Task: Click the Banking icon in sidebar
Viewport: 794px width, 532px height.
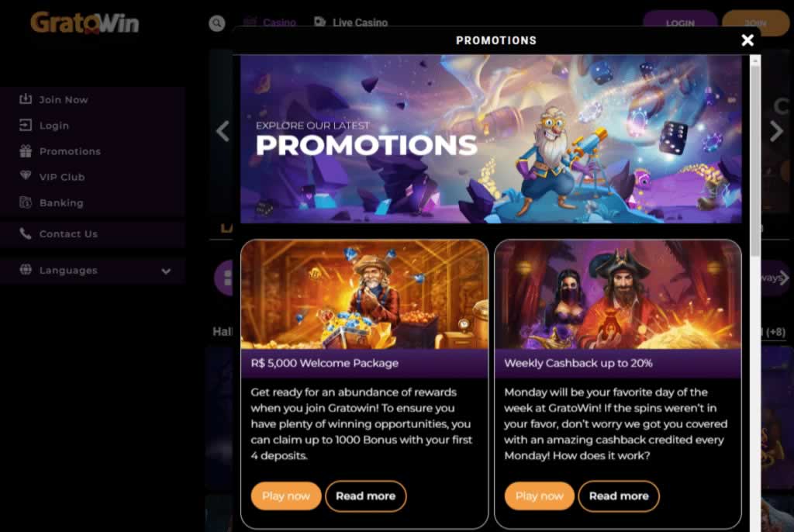Action: 26,202
